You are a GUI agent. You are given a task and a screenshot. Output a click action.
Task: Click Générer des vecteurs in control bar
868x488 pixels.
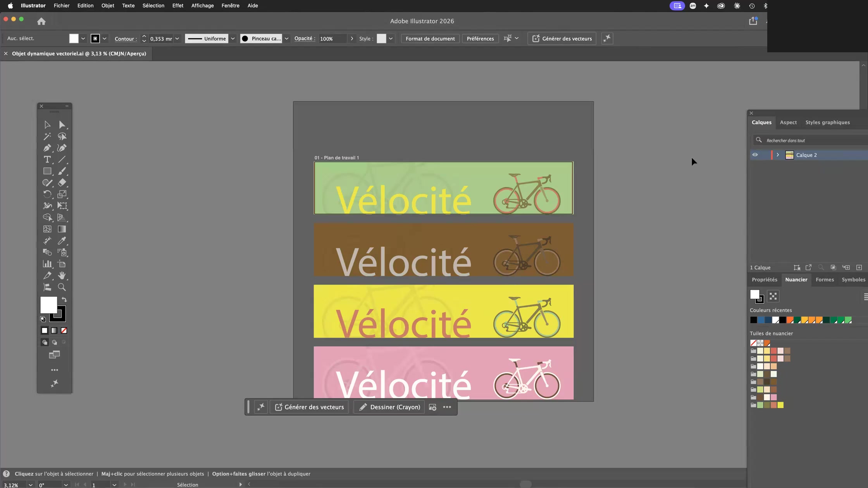point(562,38)
